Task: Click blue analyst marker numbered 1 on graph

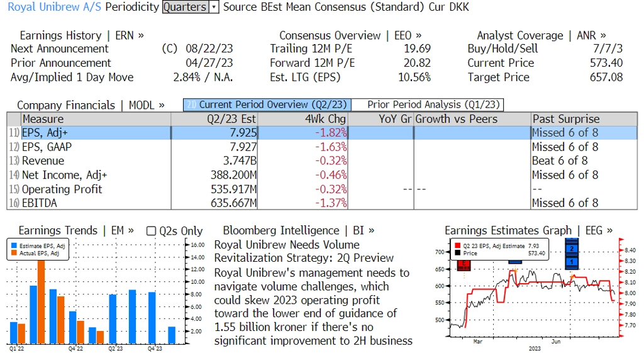Action: [571, 262]
